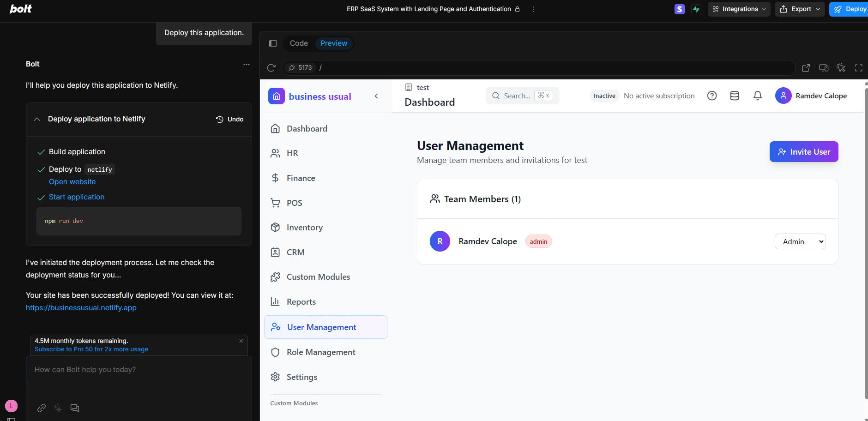
Task: Click the preview vertical scrollbar
Action: tap(866, 240)
